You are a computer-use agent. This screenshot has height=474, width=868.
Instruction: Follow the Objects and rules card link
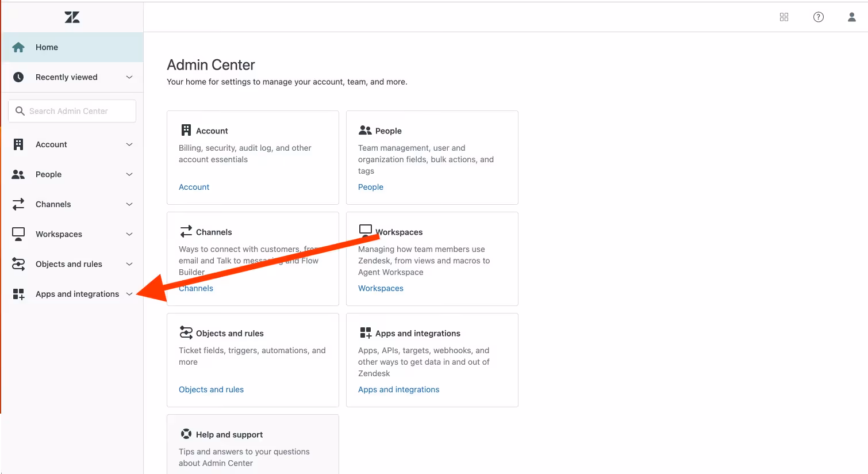click(x=211, y=389)
